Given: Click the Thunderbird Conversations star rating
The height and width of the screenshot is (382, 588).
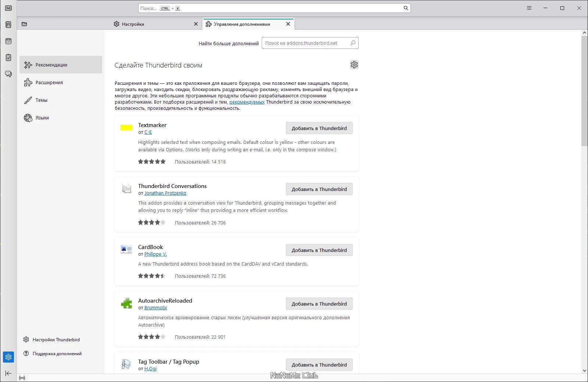Looking at the screenshot, I should click(x=152, y=223).
